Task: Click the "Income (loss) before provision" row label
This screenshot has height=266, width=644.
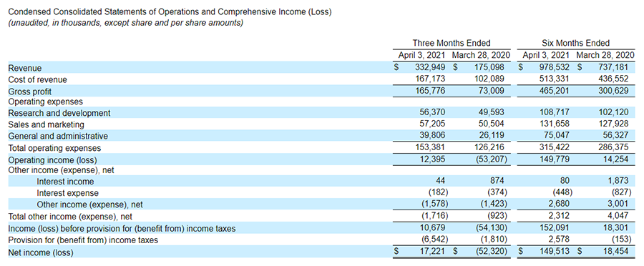Action: click(x=122, y=229)
